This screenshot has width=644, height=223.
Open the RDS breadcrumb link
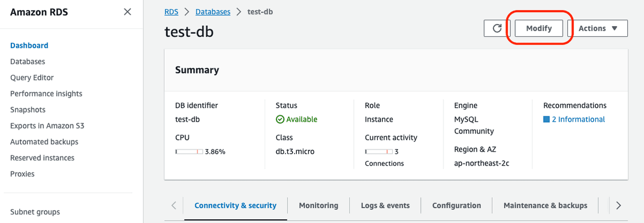point(172,11)
